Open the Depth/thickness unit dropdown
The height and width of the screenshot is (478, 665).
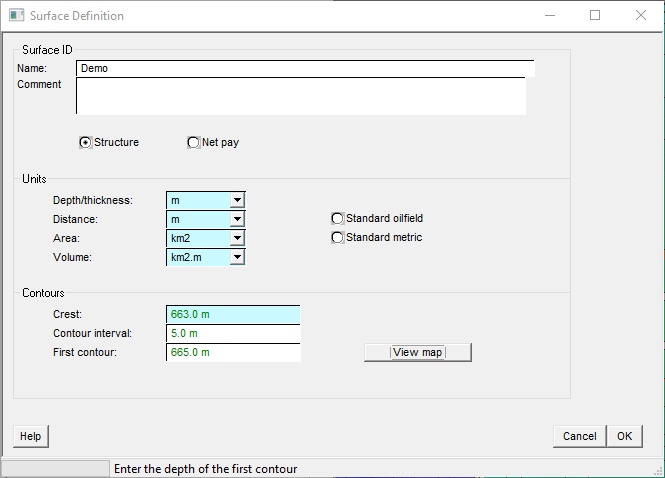coord(237,200)
